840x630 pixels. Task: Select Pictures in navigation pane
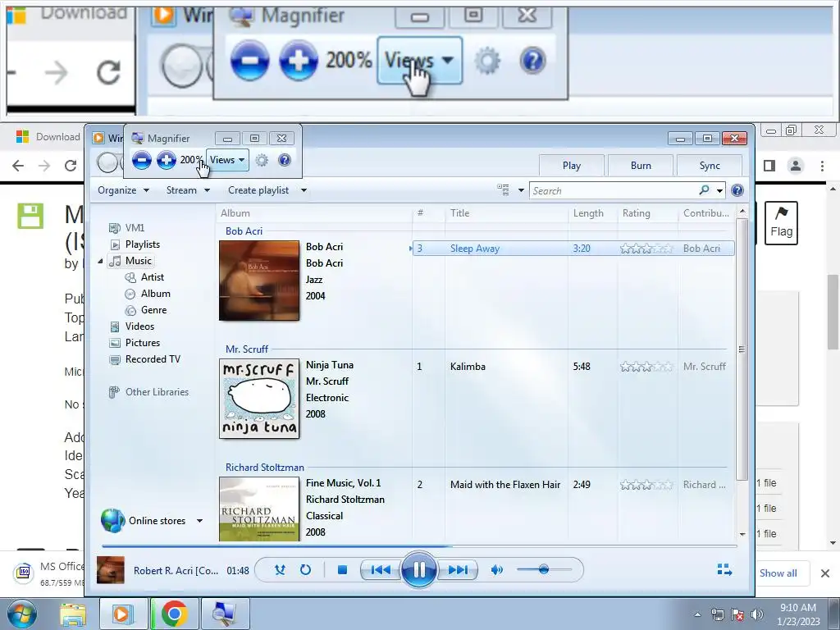pyautogui.click(x=135, y=343)
